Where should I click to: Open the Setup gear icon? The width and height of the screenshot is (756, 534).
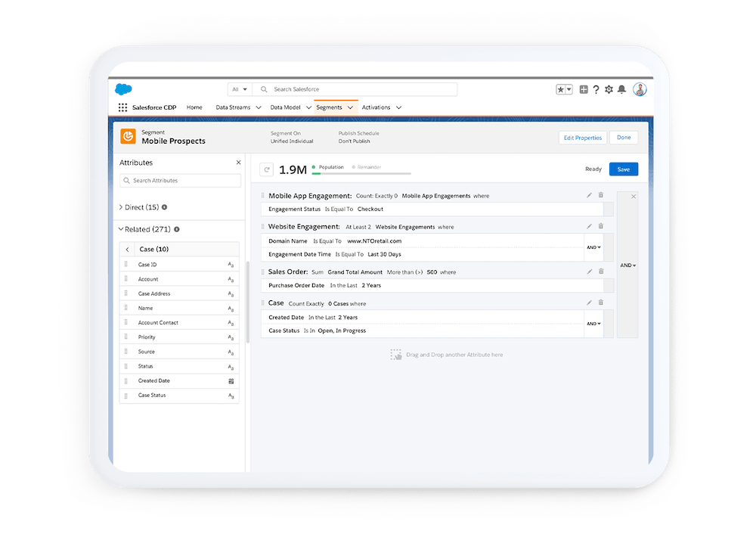pyautogui.click(x=609, y=90)
